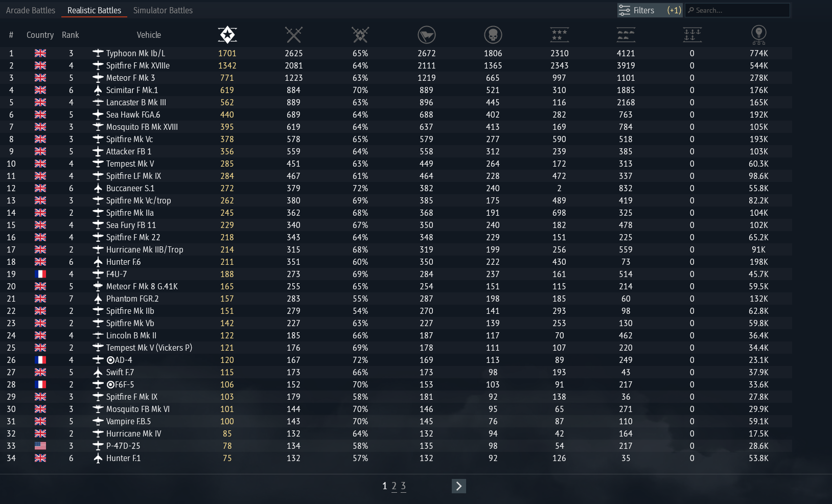The image size is (832, 504).
Task: Sort by win rate crossed swords star icon
Action: tap(360, 35)
